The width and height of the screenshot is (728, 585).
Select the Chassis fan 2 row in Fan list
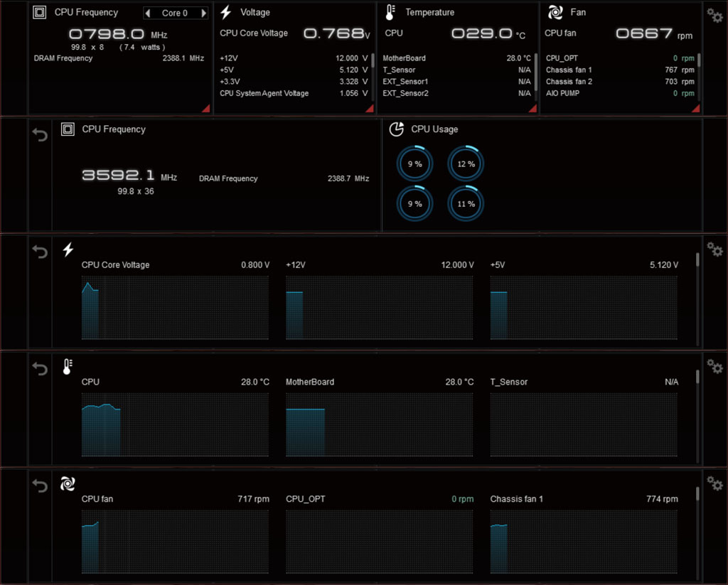pyautogui.click(x=620, y=82)
